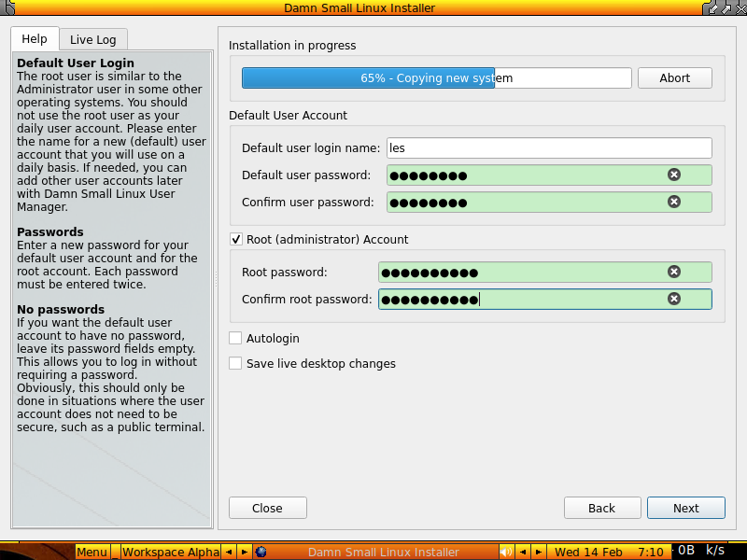Switch to the Live Log tab
This screenshot has width=747, height=560.
(92, 39)
